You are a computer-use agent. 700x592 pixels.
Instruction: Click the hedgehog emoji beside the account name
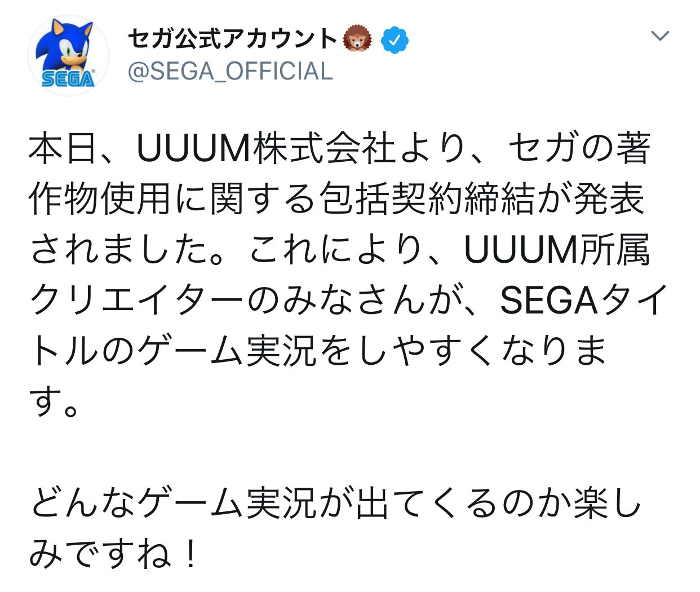(358, 39)
